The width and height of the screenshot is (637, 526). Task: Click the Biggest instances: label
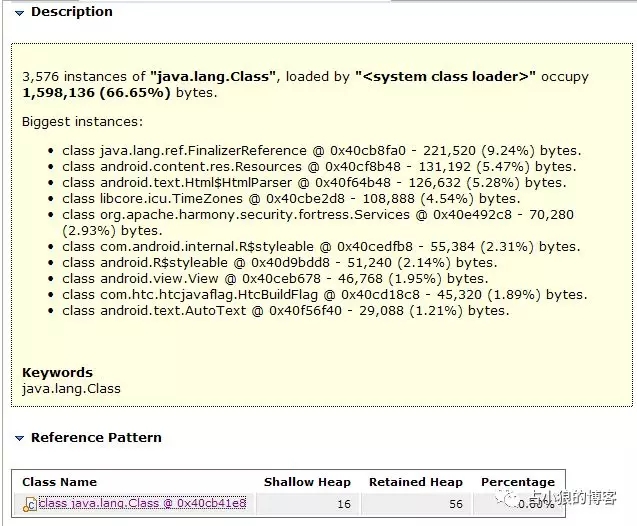pos(82,122)
